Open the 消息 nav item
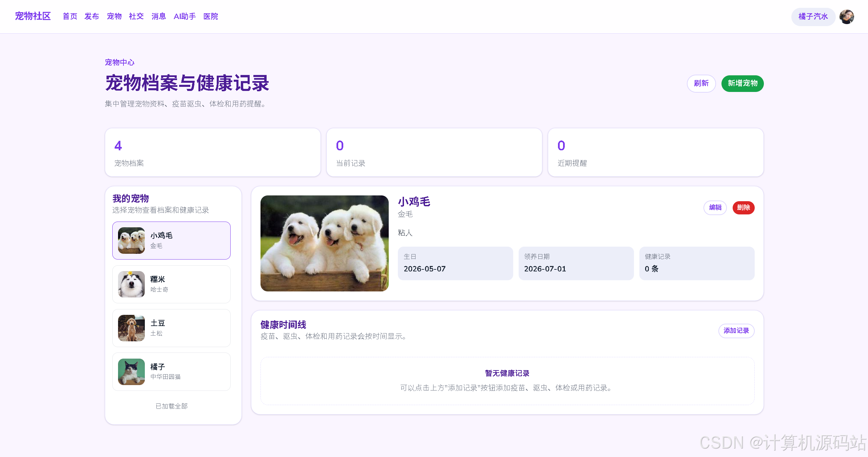Image resolution: width=868 pixels, height=457 pixels. point(158,16)
